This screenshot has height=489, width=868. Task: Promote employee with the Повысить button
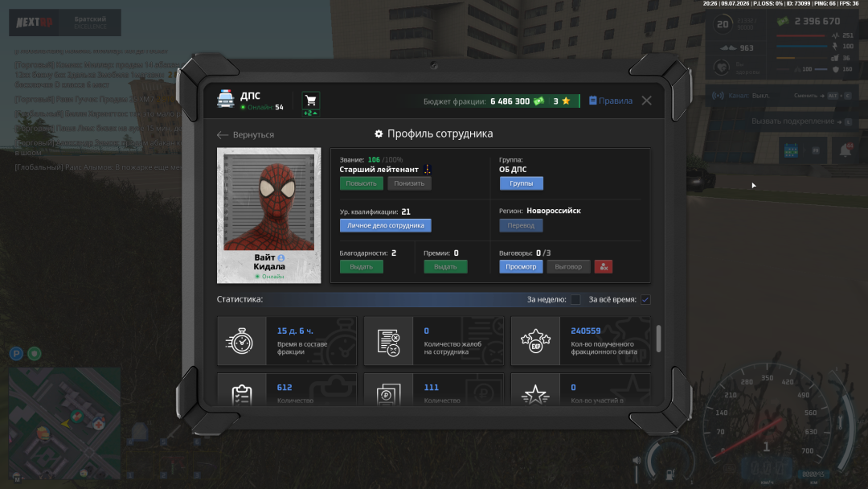tap(362, 183)
